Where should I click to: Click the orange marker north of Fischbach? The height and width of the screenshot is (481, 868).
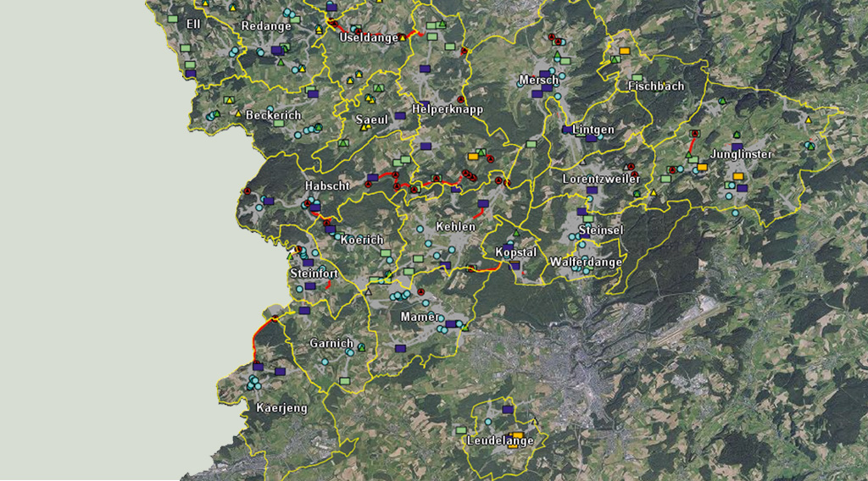[625, 51]
